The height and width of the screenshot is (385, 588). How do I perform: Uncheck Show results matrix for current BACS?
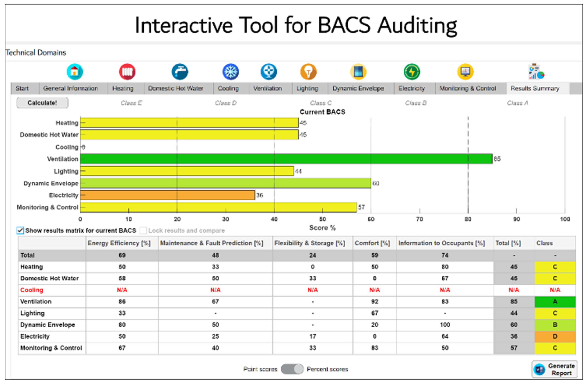(20, 231)
